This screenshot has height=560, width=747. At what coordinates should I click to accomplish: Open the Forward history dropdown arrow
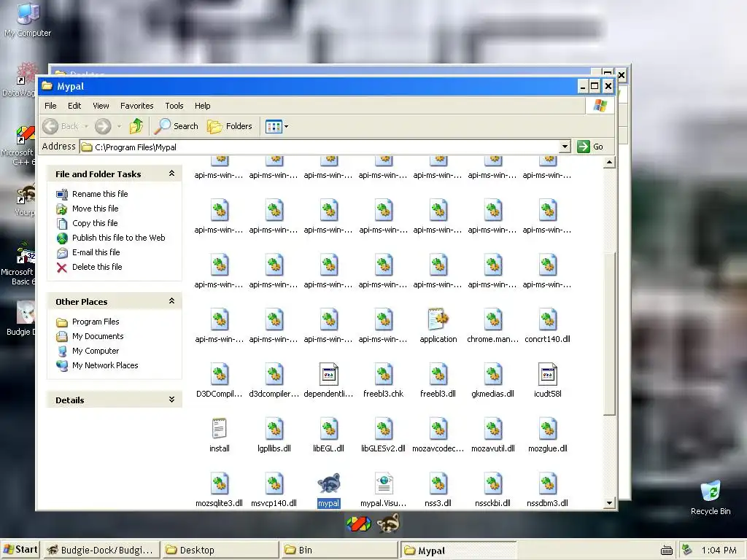[119, 127]
